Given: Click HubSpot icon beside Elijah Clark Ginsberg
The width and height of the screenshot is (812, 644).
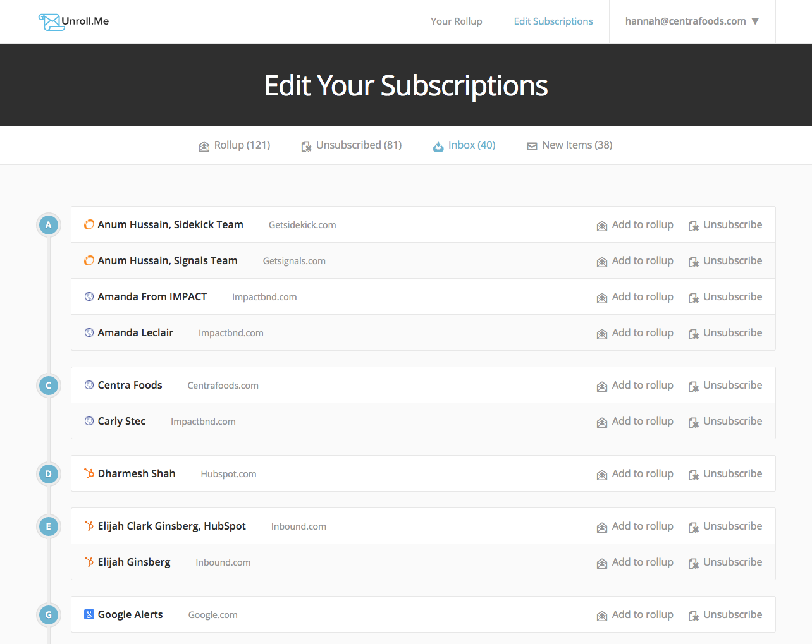Looking at the screenshot, I should click(89, 526).
